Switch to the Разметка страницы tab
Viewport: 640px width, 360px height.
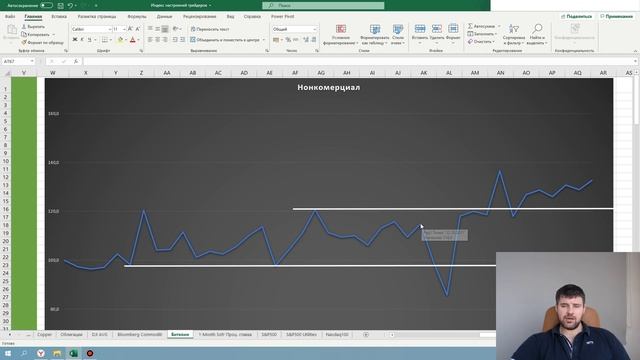pyautogui.click(x=97, y=16)
